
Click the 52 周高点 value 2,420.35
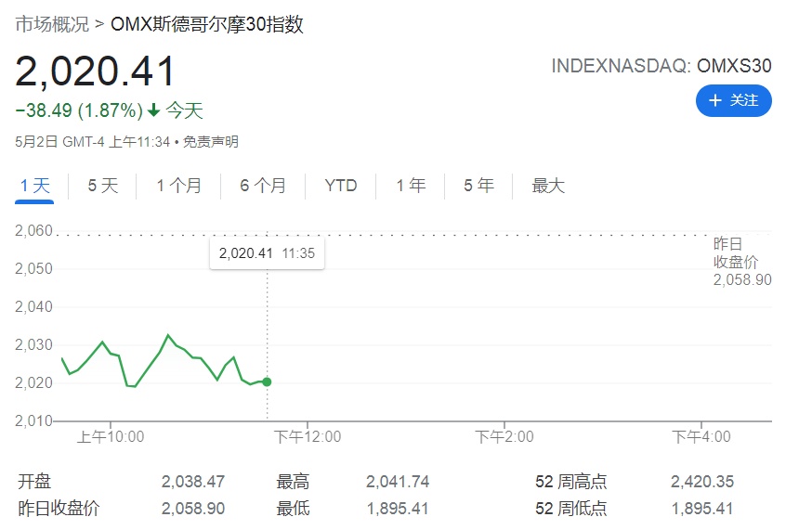702,482
